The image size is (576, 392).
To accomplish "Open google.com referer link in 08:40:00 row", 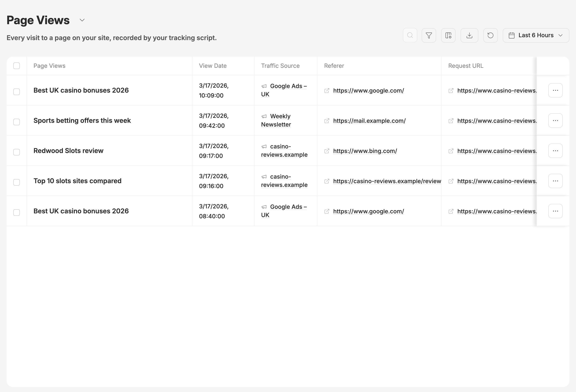I will tap(368, 212).
